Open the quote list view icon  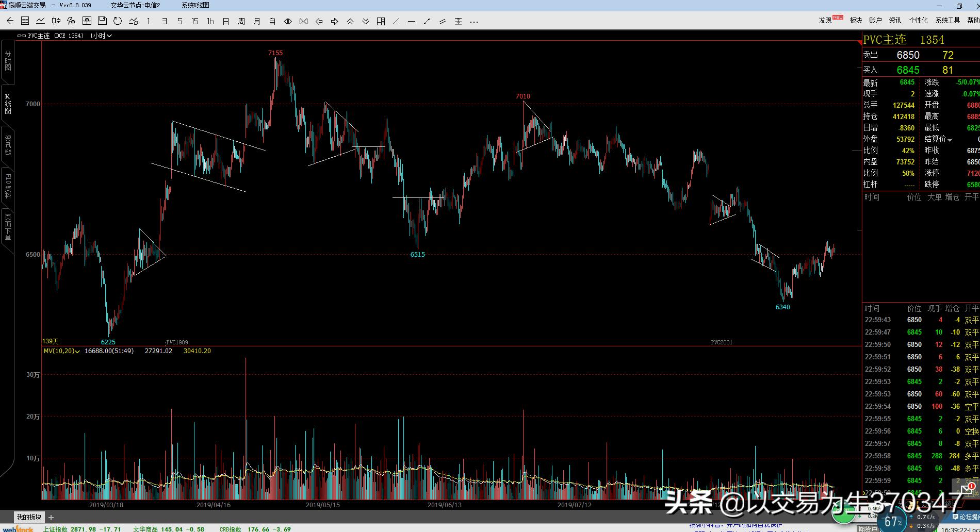(25, 21)
